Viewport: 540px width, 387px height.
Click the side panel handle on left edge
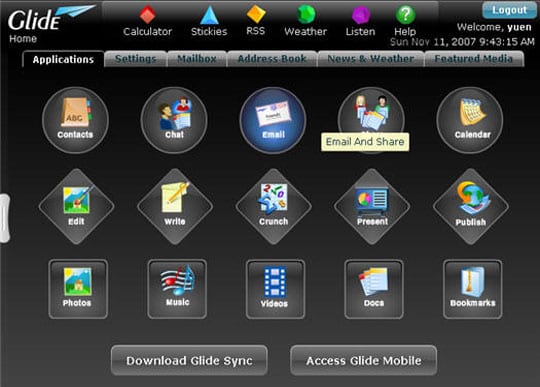point(4,218)
